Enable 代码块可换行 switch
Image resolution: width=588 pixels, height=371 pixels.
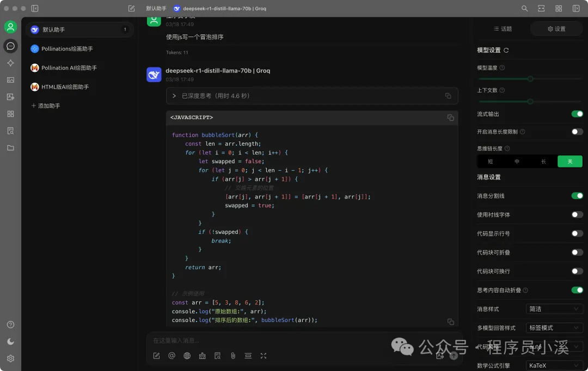[577, 271]
